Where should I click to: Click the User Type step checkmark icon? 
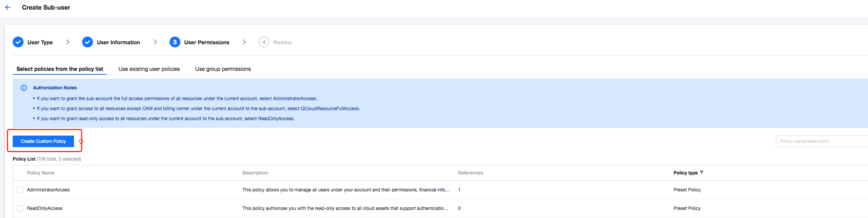point(18,42)
